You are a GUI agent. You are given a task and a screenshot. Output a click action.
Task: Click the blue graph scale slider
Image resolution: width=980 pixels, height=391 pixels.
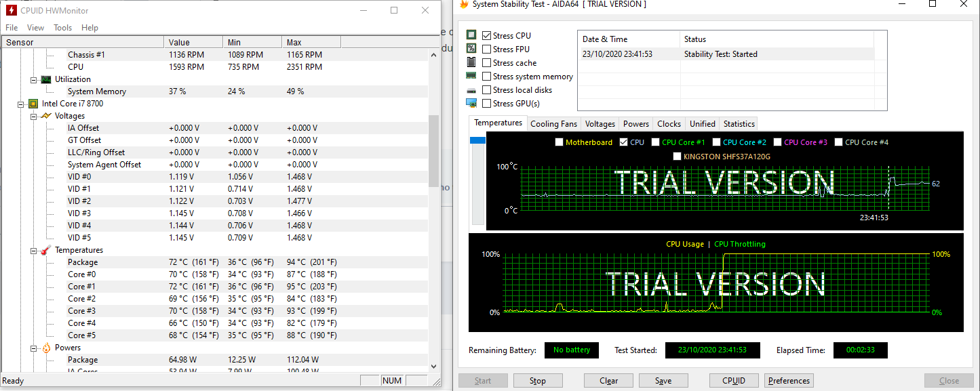[478, 140]
